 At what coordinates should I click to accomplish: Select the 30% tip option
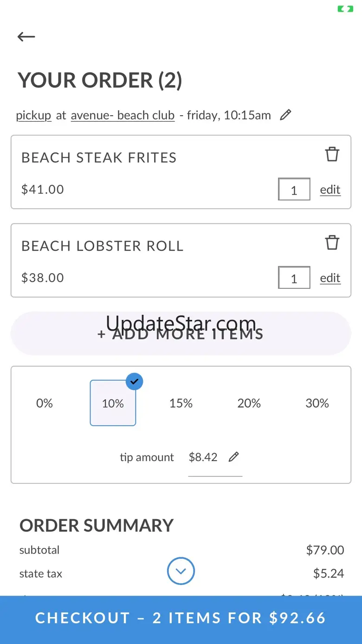317,403
